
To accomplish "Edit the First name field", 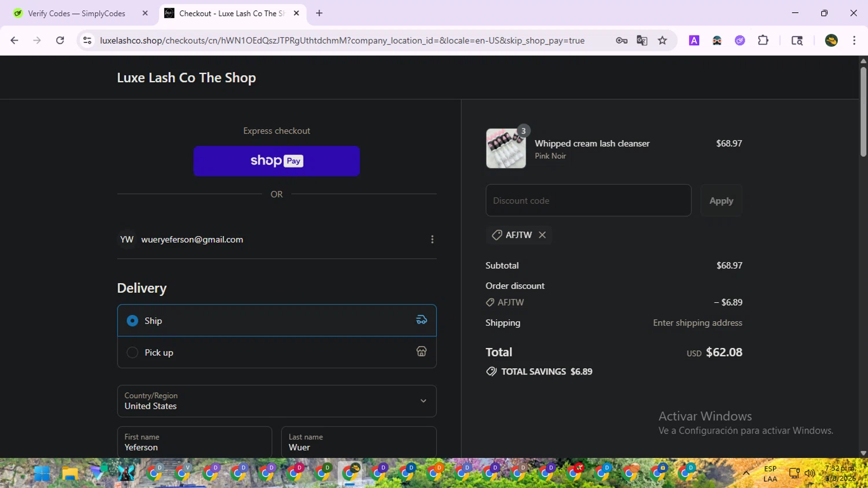I will [x=194, y=442].
